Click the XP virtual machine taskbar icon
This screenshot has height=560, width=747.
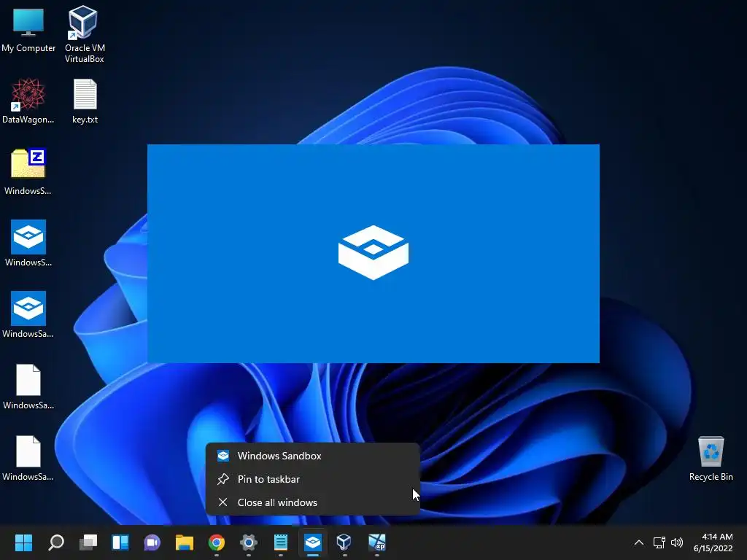(x=377, y=542)
